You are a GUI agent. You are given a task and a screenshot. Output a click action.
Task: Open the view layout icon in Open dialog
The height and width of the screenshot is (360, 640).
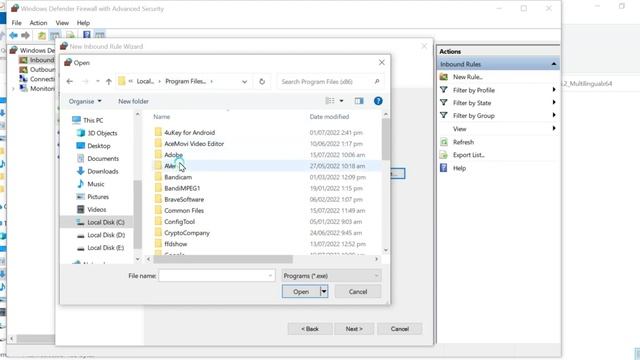pyautogui.click(x=330, y=101)
